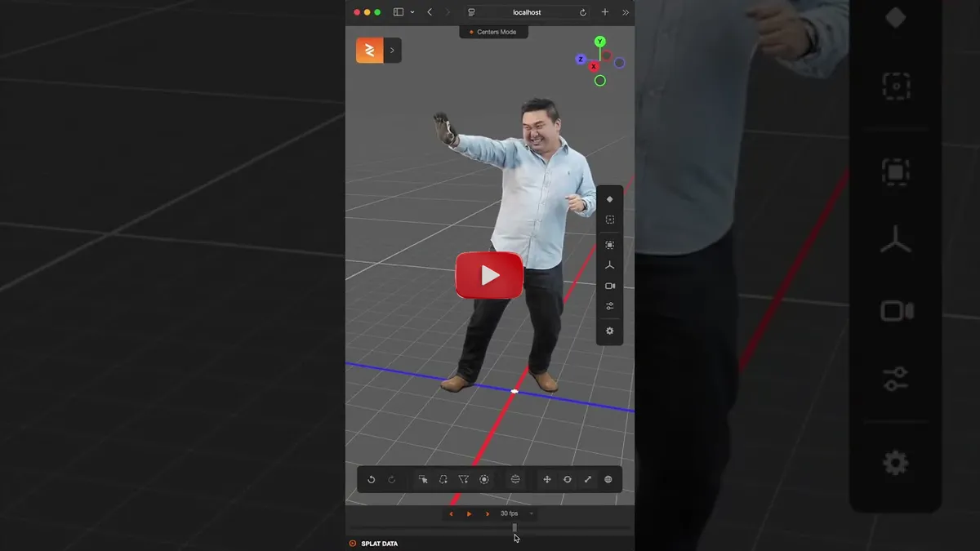Click the hollow green negative-Y gizmo circle
The height and width of the screenshot is (551, 980).
pos(600,81)
